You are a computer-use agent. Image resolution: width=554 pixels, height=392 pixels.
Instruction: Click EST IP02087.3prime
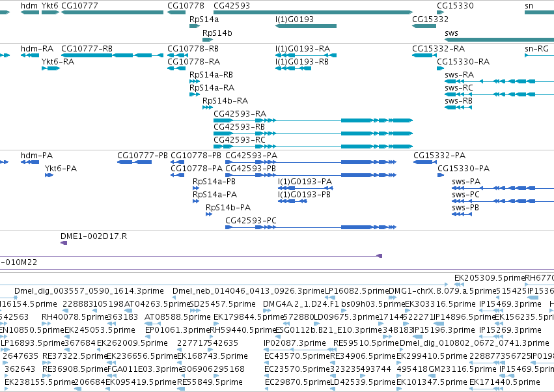point(295,343)
